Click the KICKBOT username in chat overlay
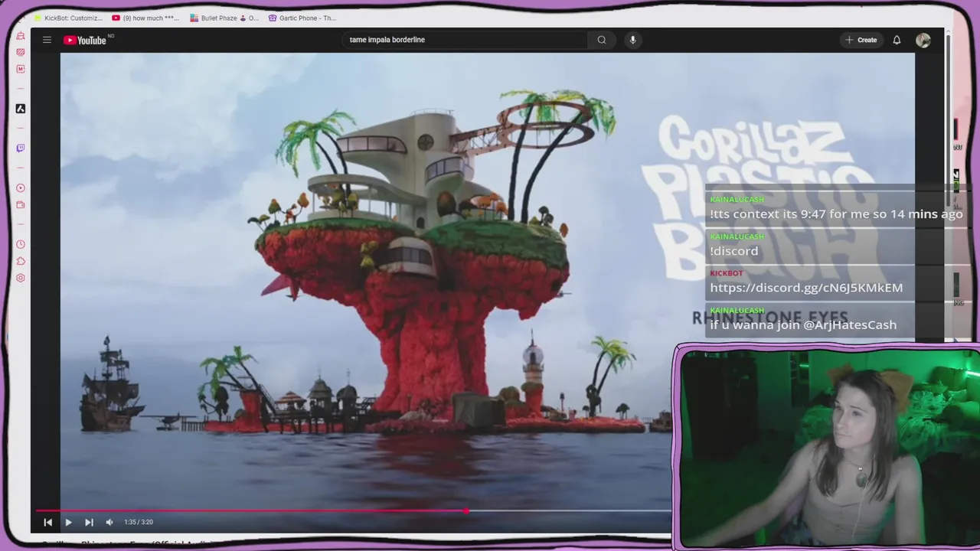The image size is (980, 551). point(727,273)
